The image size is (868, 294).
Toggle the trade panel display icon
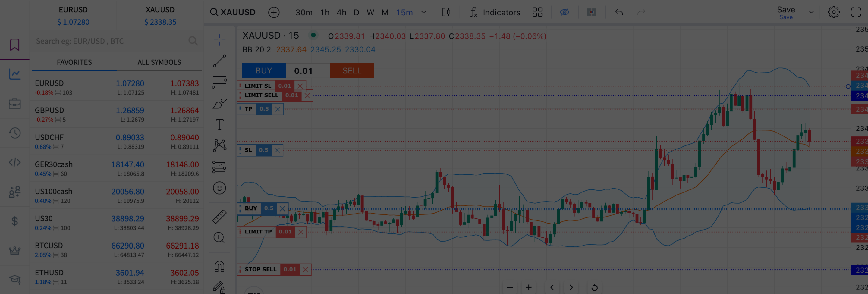click(x=591, y=12)
